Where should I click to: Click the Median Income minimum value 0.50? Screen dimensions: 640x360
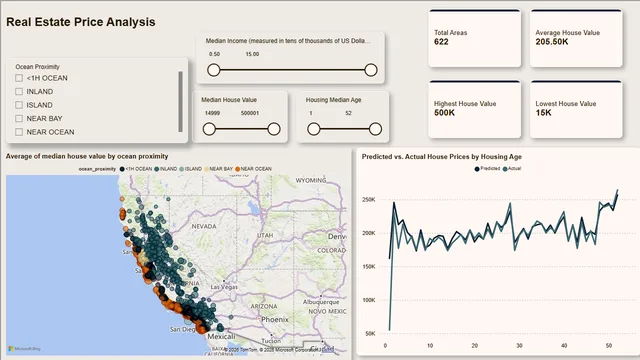click(x=214, y=54)
